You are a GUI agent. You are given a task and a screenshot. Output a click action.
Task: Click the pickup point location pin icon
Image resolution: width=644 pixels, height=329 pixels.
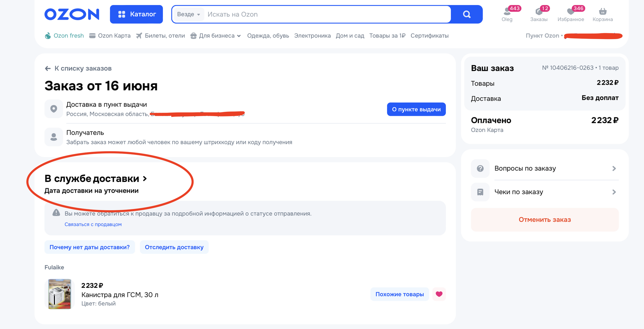pos(54,109)
